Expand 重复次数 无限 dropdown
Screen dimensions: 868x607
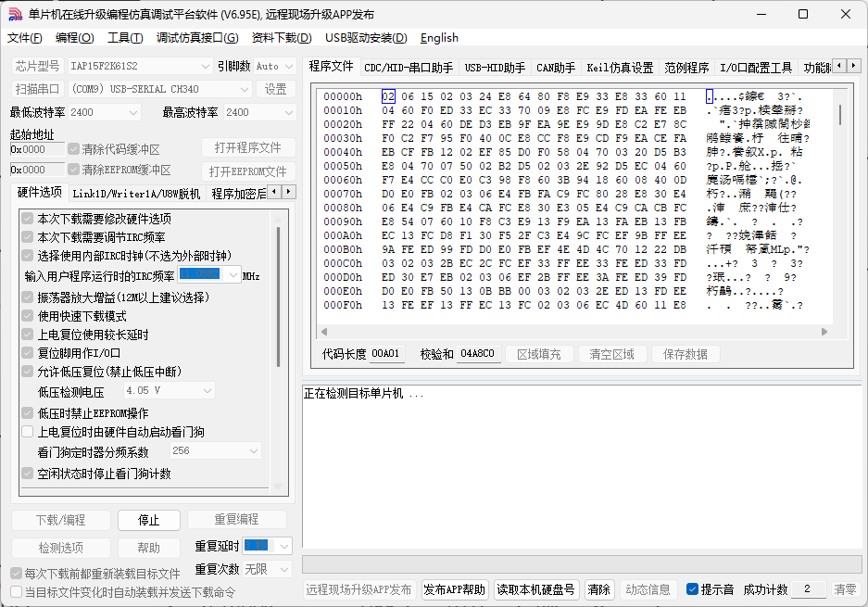click(x=284, y=569)
